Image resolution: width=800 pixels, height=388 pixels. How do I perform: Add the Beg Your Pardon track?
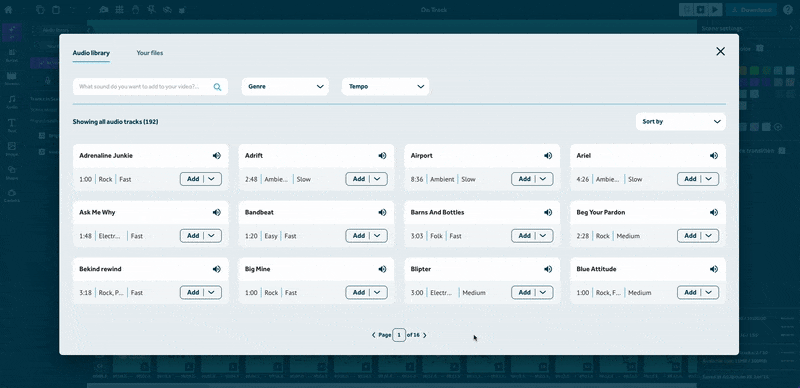click(x=690, y=236)
